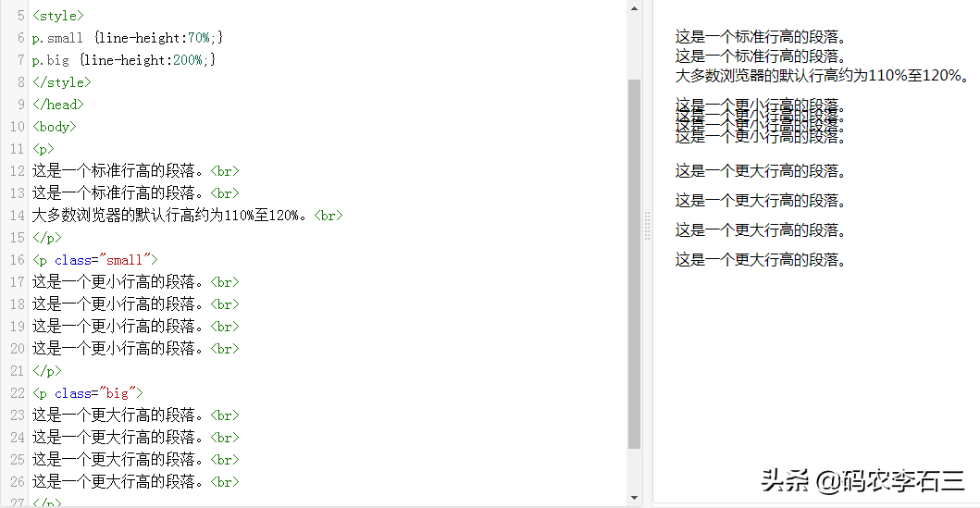Click the p.small line-height:70% rule

[128, 38]
